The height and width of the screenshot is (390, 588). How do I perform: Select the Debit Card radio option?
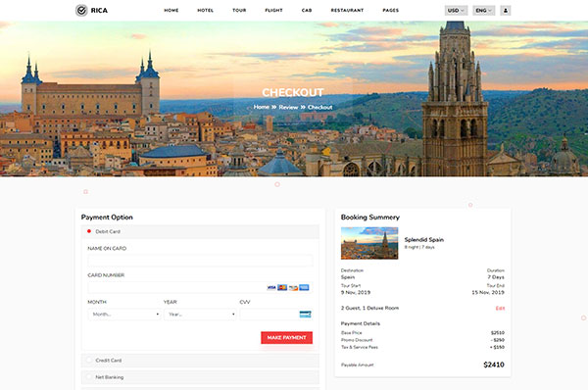pyautogui.click(x=89, y=231)
